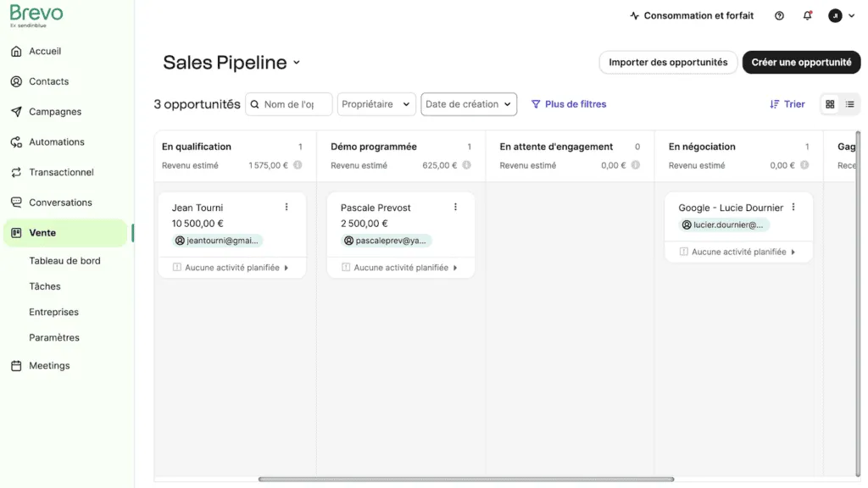868x488 pixels.
Task: Open the help question mark icon
Action: [779, 16]
